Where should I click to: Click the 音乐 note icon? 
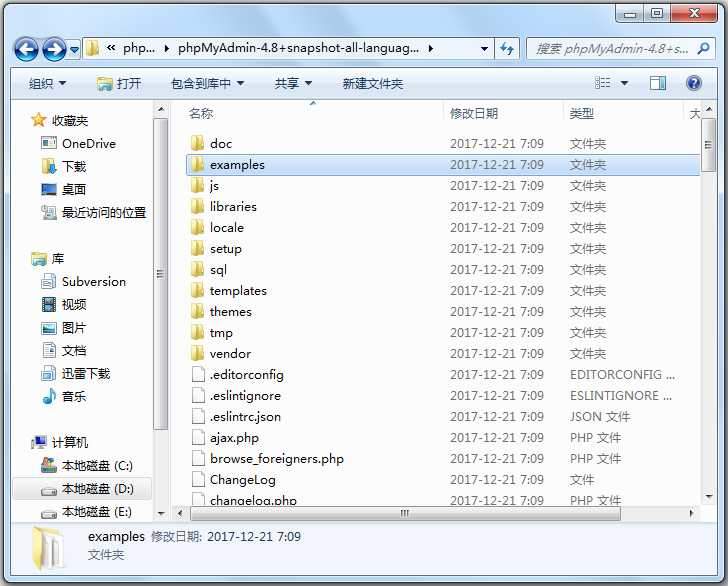pos(49,396)
